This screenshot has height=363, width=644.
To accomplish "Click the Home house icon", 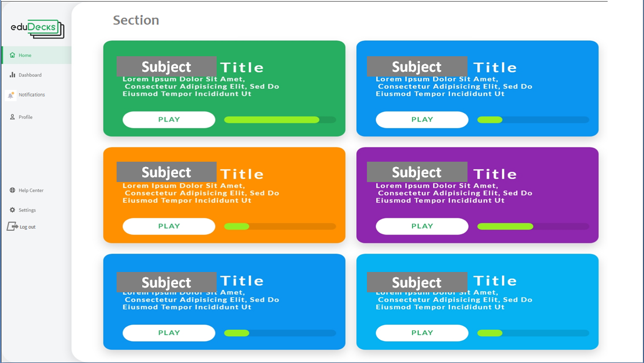I will pyautogui.click(x=12, y=55).
